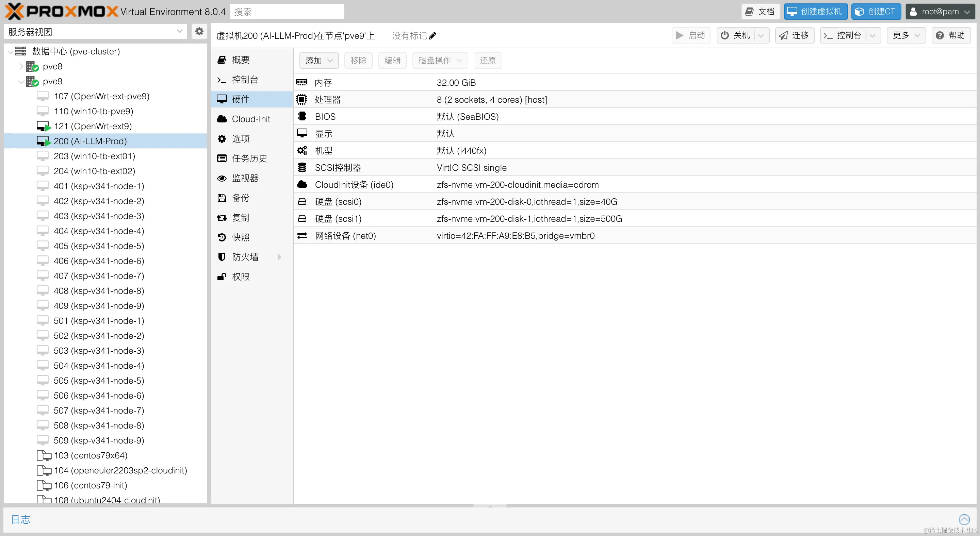Open the 复制 clone panel

click(x=241, y=217)
